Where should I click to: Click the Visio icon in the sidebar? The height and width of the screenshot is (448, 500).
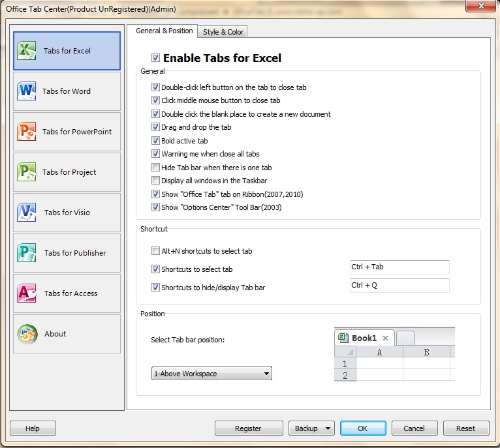(27, 212)
